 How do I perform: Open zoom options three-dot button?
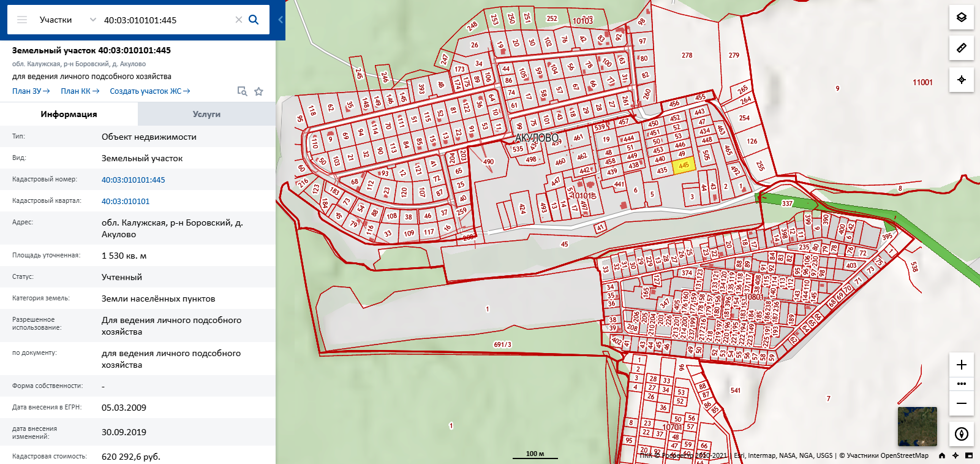point(962,384)
